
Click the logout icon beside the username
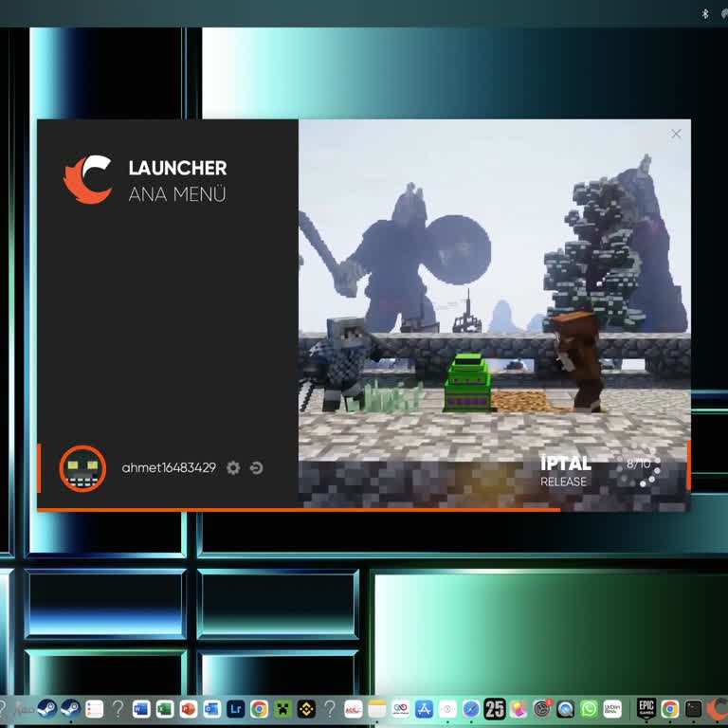pos(256,467)
